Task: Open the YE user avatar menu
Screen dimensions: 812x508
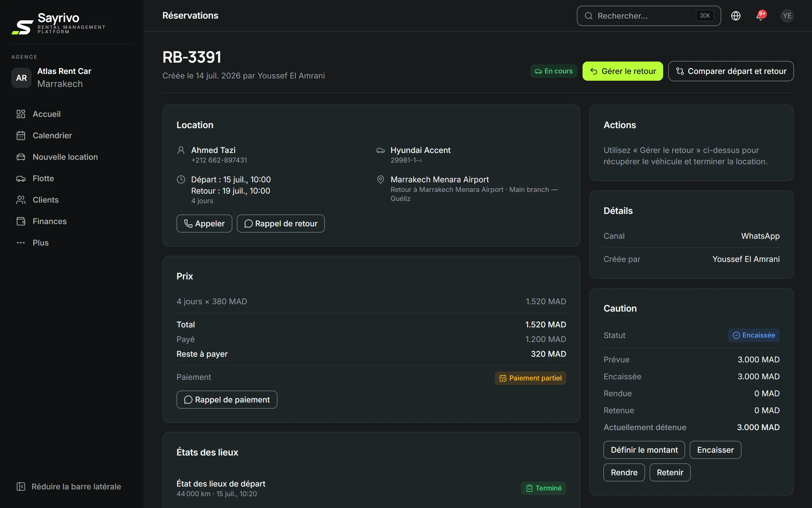Action: (x=787, y=16)
